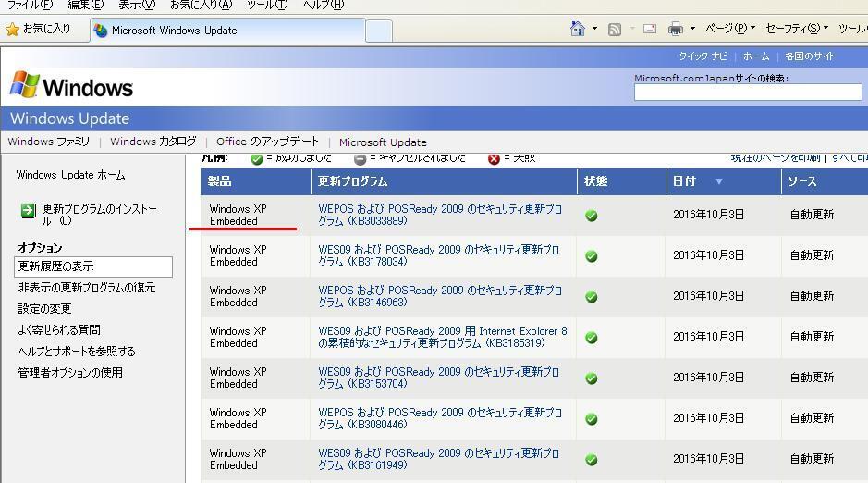Click the ホーム link in top bar
868x483 pixels.
point(756,56)
